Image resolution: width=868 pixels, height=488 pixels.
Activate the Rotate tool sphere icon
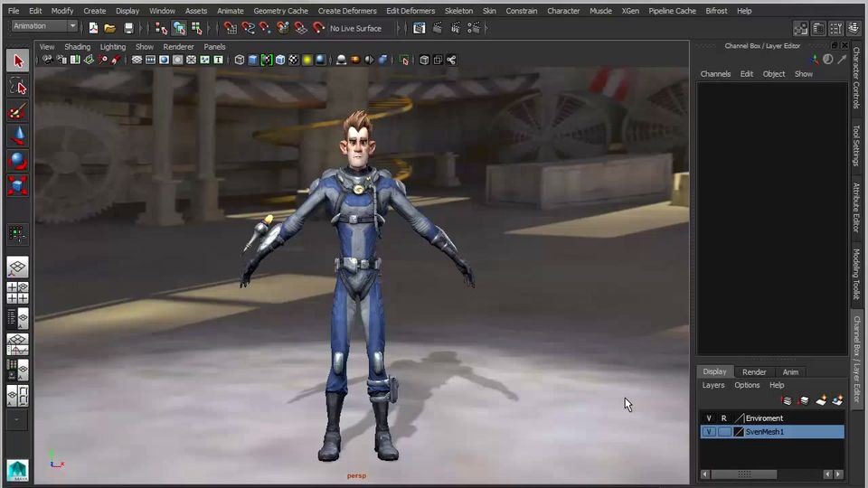click(x=18, y=161)
